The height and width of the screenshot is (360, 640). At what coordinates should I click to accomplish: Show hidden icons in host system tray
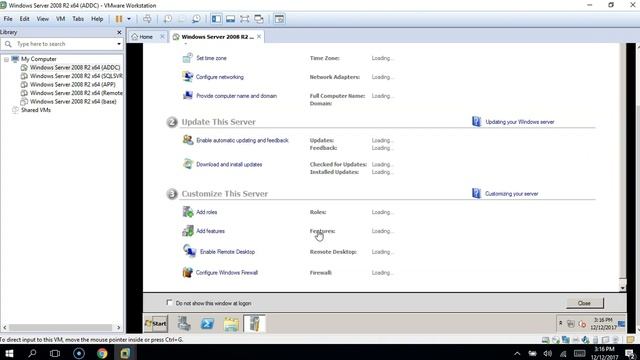tap(517, 353)
